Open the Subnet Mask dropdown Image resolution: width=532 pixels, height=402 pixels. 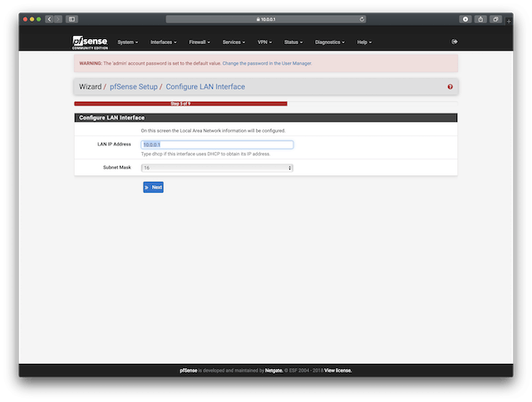(217, 168)
